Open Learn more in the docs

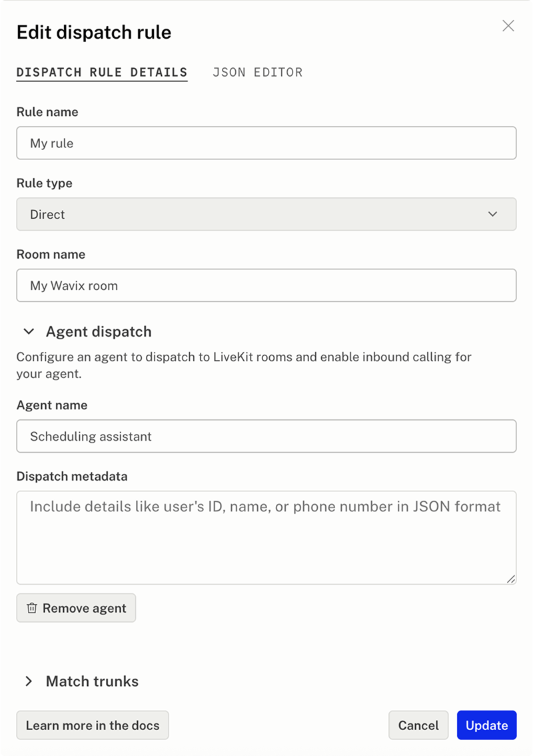(93, 725)
